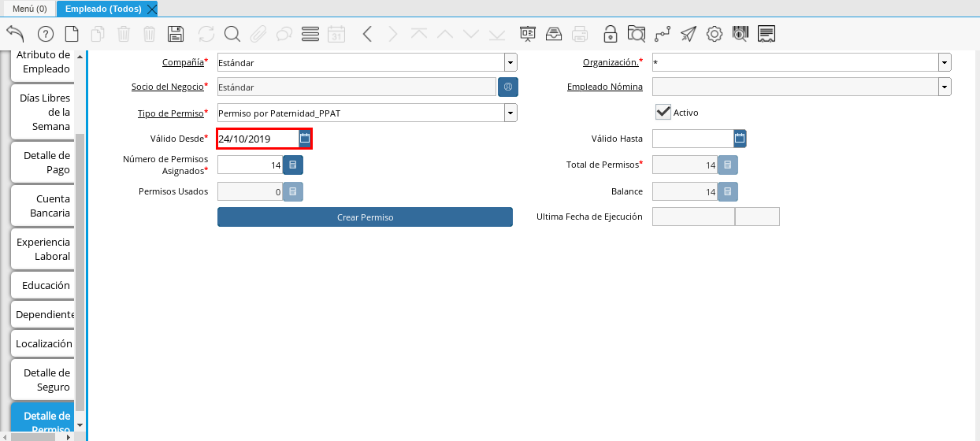Click the Tipo de Permiso label link
Image resolution: width=980 pixels, height=441 pixels.
170,113
